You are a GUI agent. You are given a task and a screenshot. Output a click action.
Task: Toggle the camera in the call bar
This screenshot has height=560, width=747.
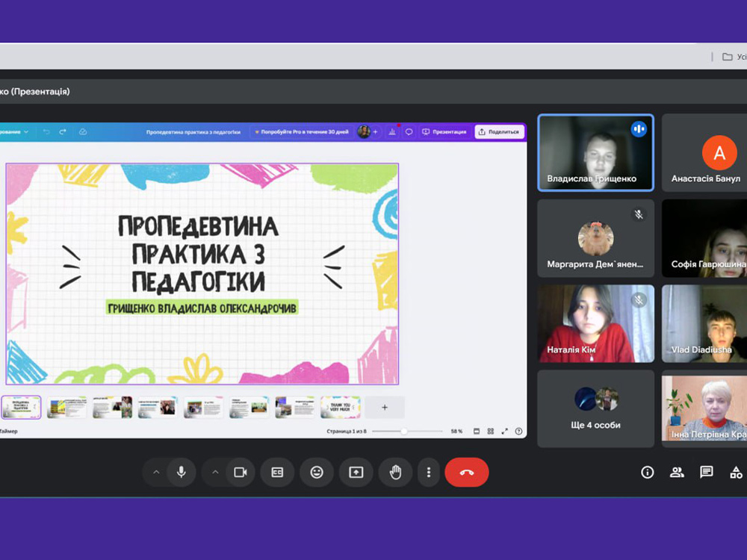tap(241, 473)
